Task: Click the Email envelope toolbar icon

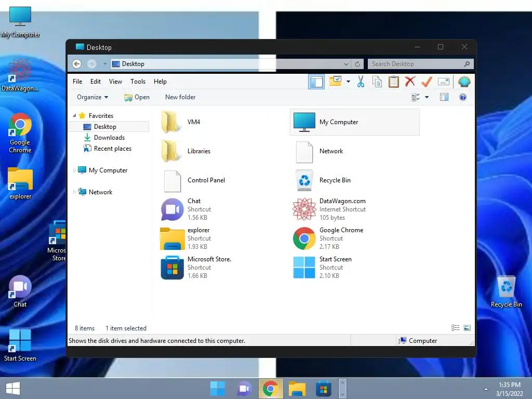Action: pos(444,82)
